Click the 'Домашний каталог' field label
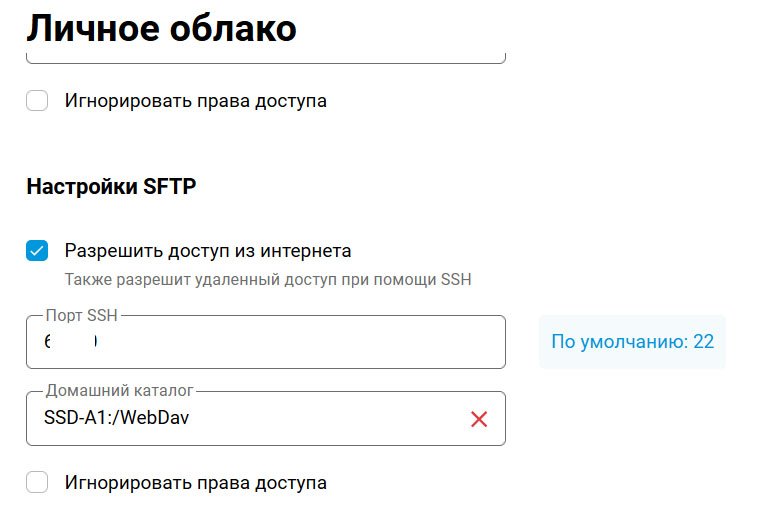 point(119,390)
